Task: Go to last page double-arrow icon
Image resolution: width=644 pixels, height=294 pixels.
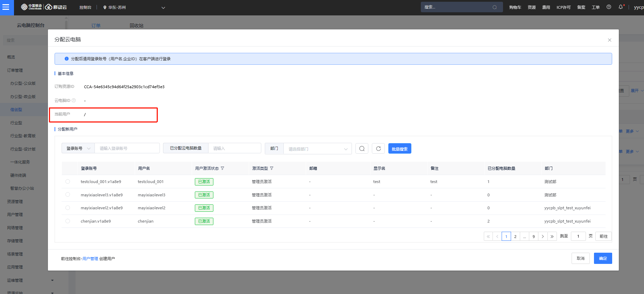Action: click(x=552, y=236)
